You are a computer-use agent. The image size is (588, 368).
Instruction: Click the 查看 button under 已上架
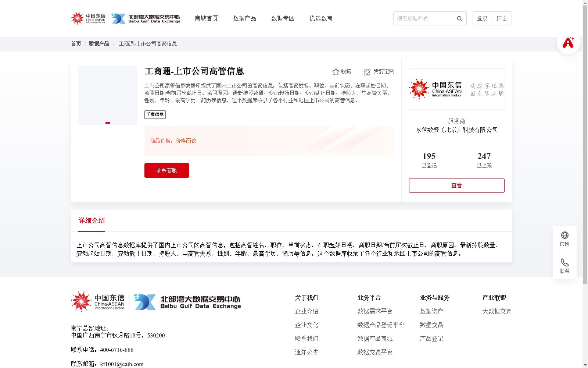(x=456, y=185)
